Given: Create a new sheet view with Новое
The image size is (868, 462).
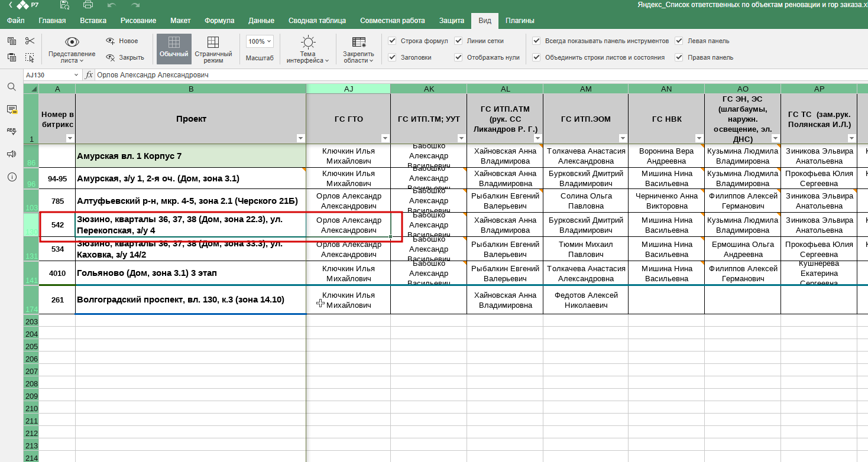Looking at the screenshot, I should [x=122, y=41].
